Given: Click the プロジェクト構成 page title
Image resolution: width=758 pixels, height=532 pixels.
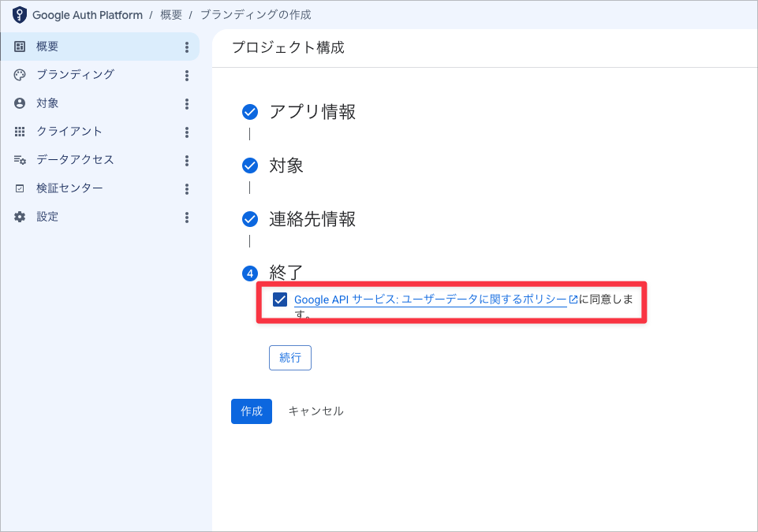Looking at the screenshot, I should [288, 47].
